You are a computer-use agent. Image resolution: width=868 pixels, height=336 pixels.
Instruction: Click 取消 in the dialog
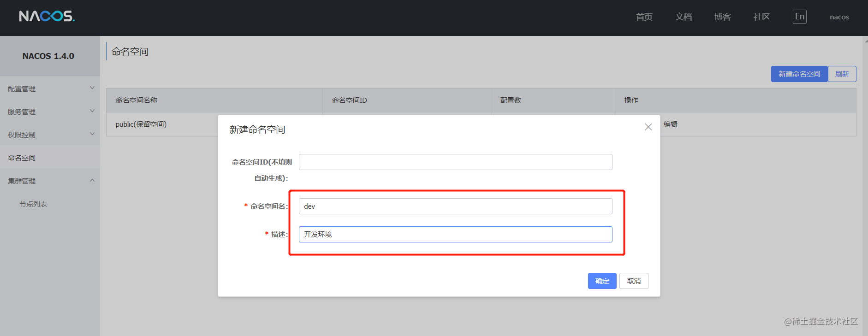(634, 281)
